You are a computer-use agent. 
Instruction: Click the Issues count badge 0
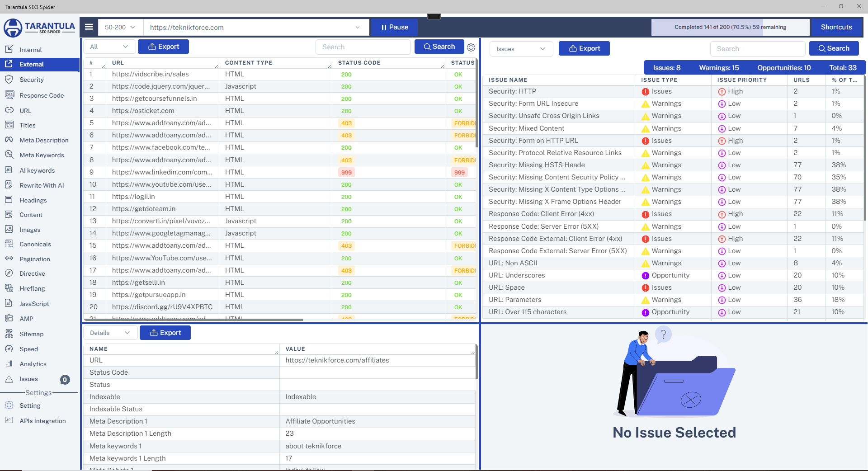[65, 380]
